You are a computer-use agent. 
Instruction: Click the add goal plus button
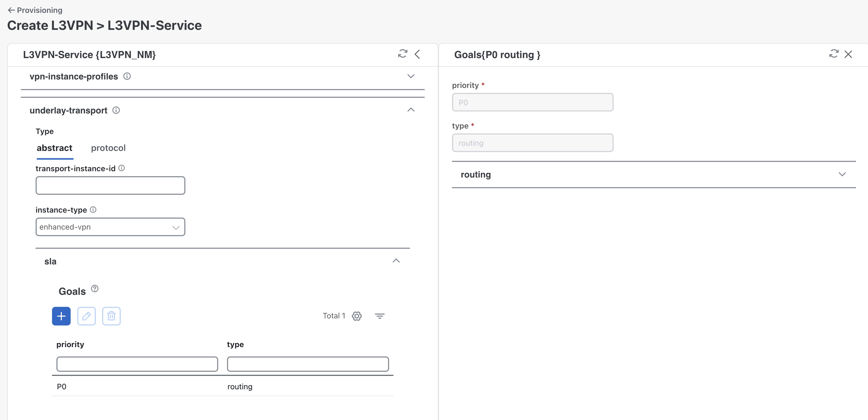click(61, 316)
